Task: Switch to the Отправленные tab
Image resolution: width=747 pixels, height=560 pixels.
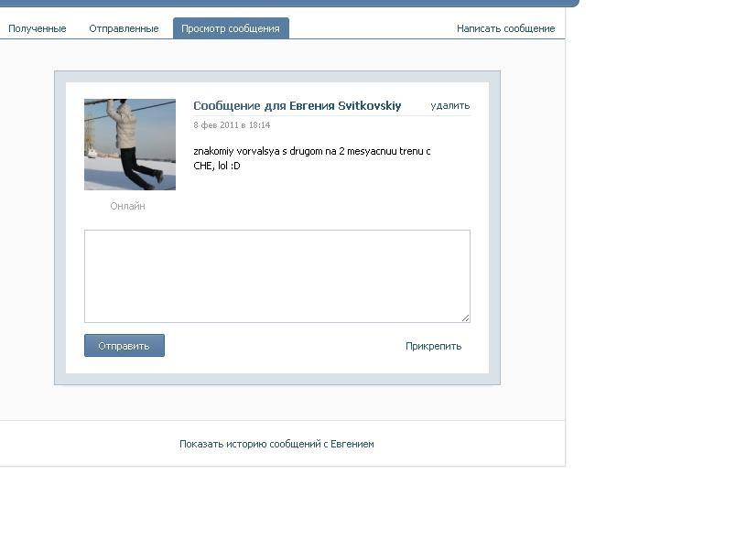Action: (124, 28)
